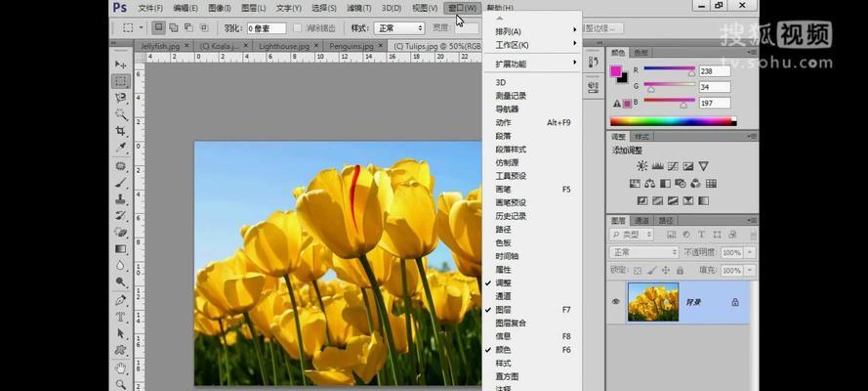This screenshot has width=868, height=391.
Task: Toggle lock position
Action: click(665, 271)
